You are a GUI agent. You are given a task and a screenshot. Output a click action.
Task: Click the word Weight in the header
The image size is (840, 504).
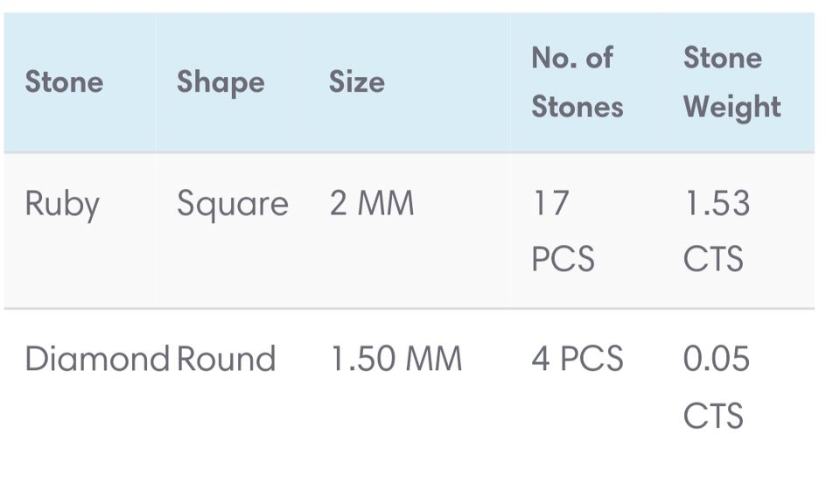click(x=731, y=108)
